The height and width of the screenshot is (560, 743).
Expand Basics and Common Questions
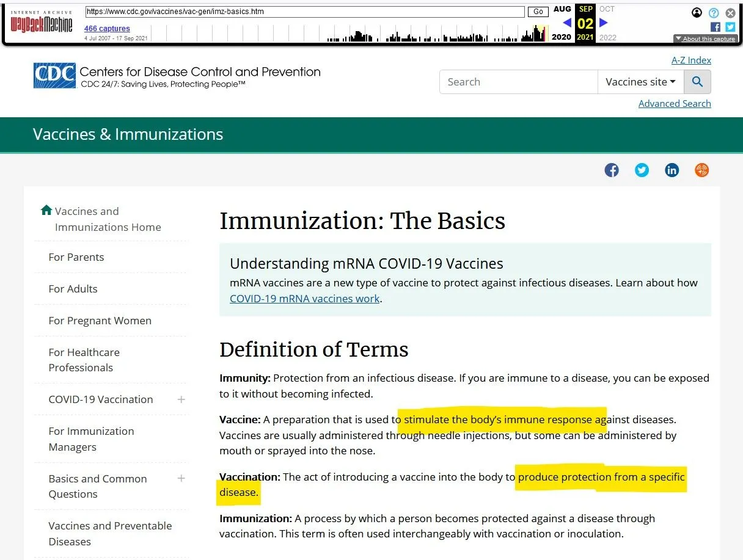point(181,479)
